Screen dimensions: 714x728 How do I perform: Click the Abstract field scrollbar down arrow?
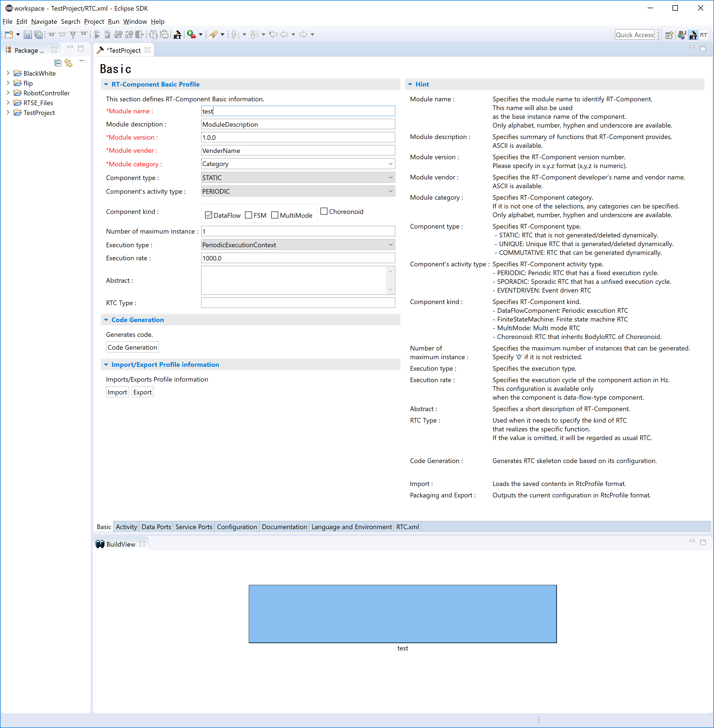[x=390, y=289]
